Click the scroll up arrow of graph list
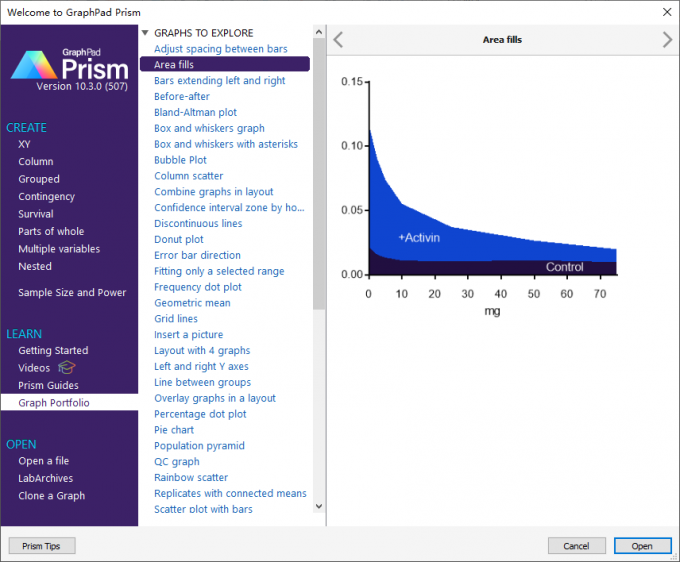 (319, 32)
